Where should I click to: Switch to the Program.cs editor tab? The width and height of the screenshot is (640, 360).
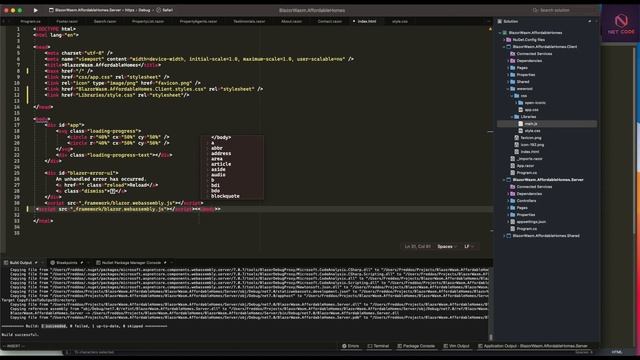coord(30,22)
